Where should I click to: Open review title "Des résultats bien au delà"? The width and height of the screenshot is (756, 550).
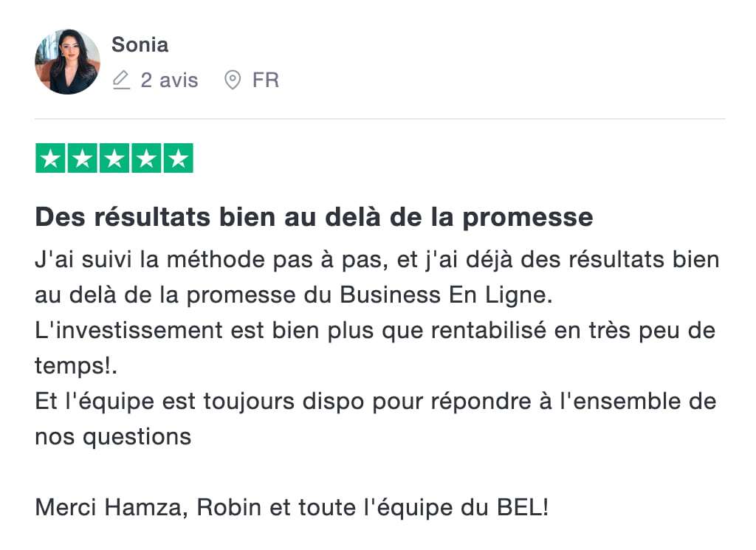[x=314, y=217]
